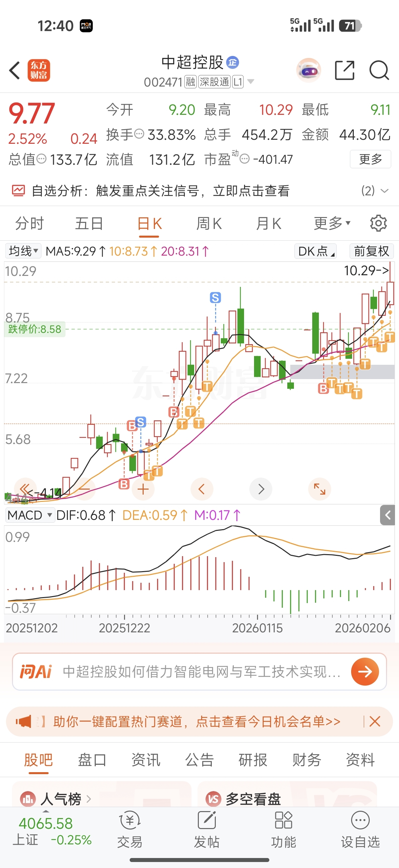Select the 日K chart tab
Image resolution: width=399 pixels, height=868 pixels.
(x=149, y=223)
